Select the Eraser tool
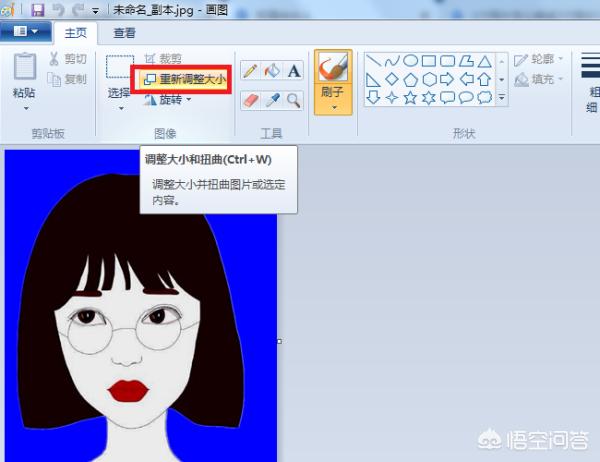Screen dimensions: 600x462 (x=250, y=101)
